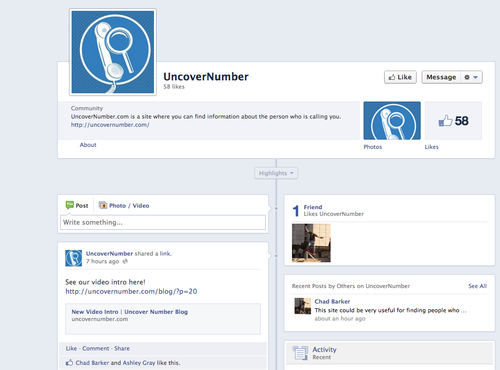Open the uncovernumber.com link in About
This screenshot has width=500, height=370.
tap(110, 125)
